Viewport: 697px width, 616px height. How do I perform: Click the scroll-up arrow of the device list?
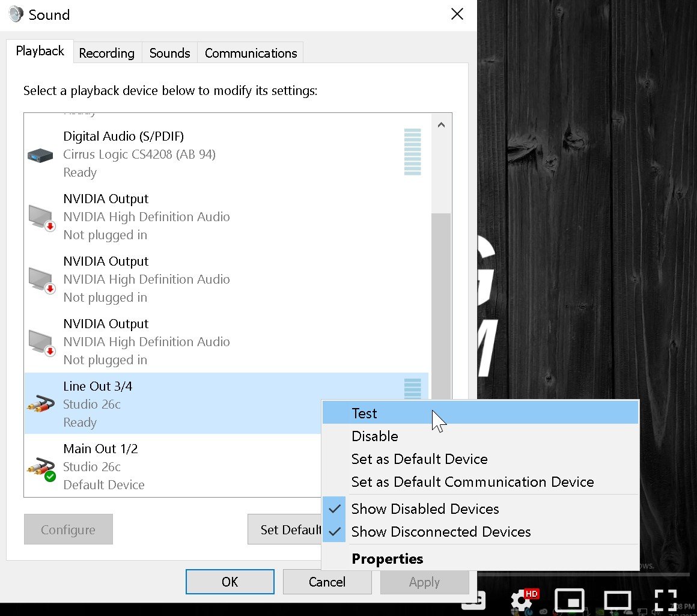coord(441,125)
